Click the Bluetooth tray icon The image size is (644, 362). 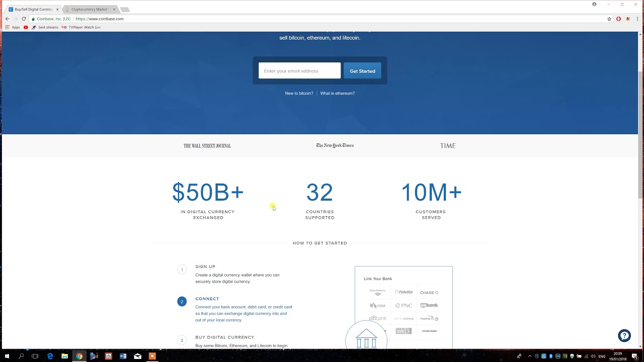[x=551, y=356]
